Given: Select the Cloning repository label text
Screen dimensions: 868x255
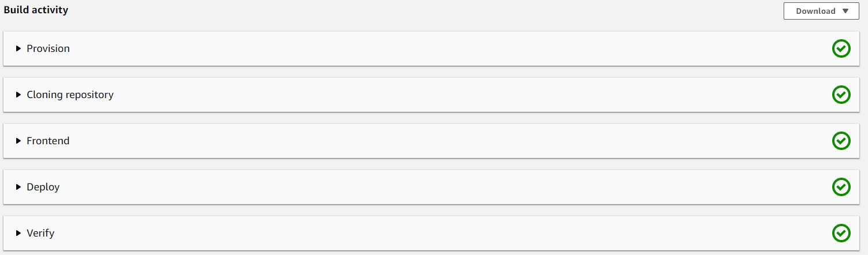Looking at the screenshot, I should [70, 95].
